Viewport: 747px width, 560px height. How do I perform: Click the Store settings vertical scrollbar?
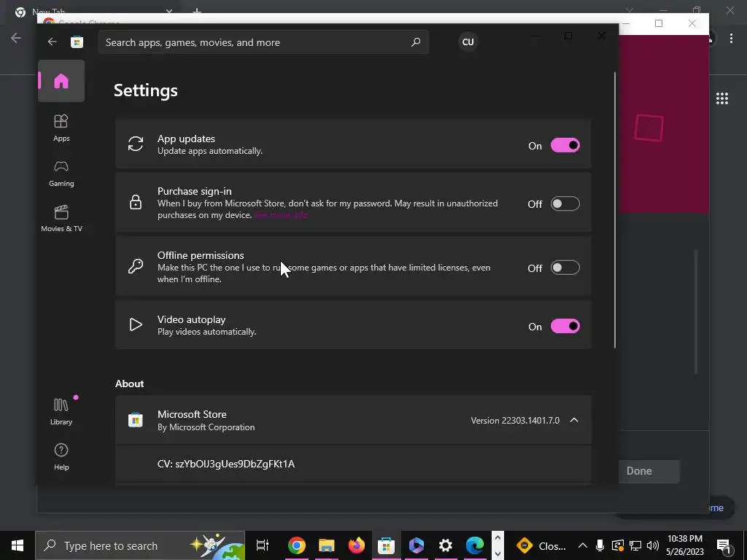(x=614, y=209)
